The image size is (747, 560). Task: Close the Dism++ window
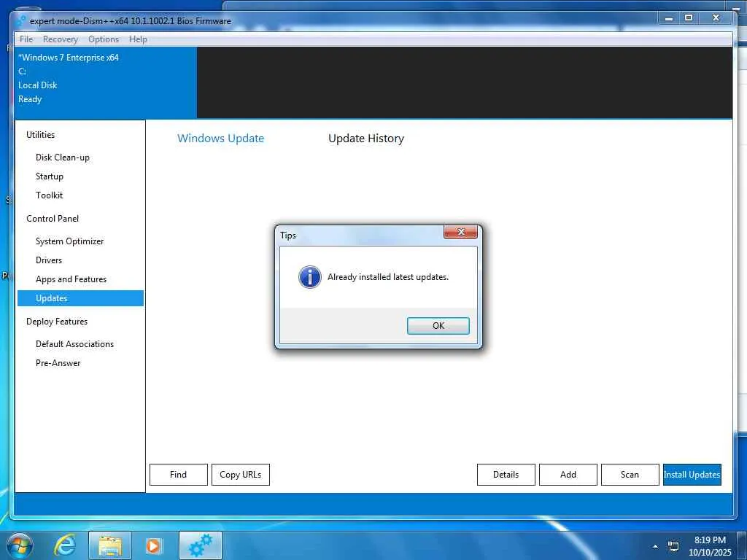[716, 18]
